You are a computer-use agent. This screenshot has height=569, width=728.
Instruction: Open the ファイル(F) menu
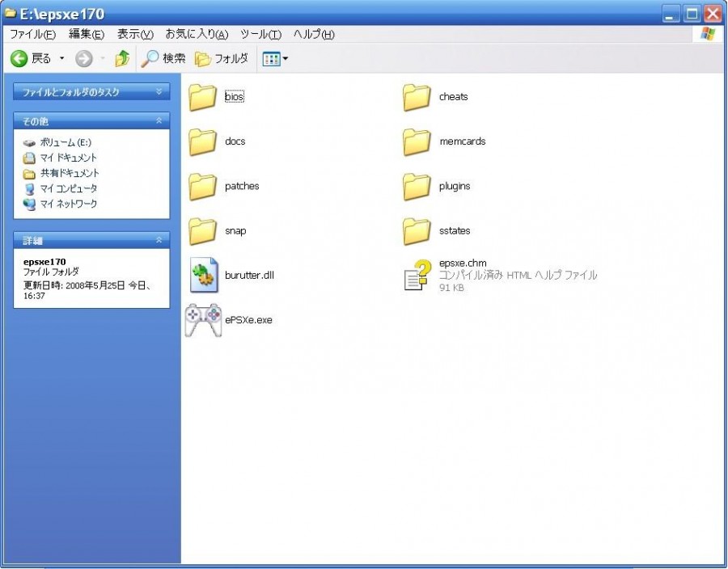32,34
